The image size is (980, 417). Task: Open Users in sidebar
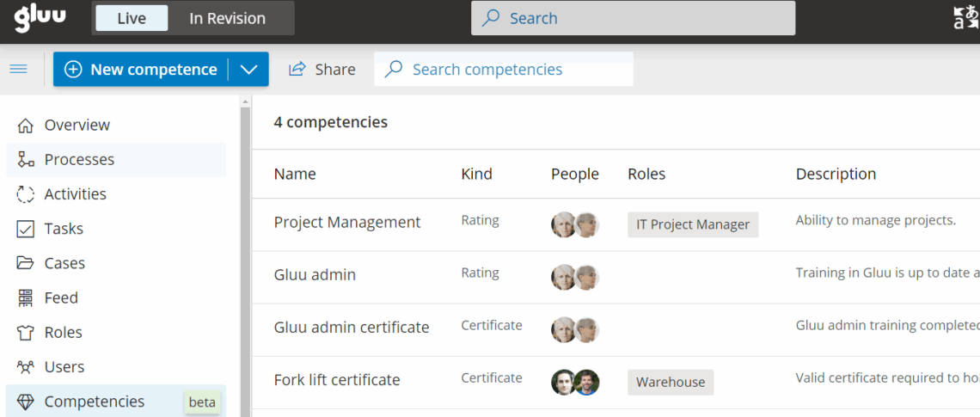tap(64, 367)
